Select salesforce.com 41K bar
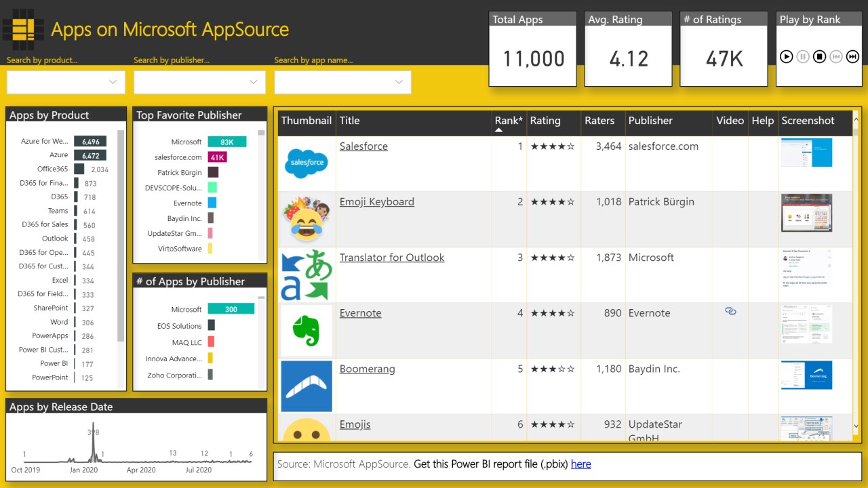The image size is (868, 488). (x=217, y=157)
